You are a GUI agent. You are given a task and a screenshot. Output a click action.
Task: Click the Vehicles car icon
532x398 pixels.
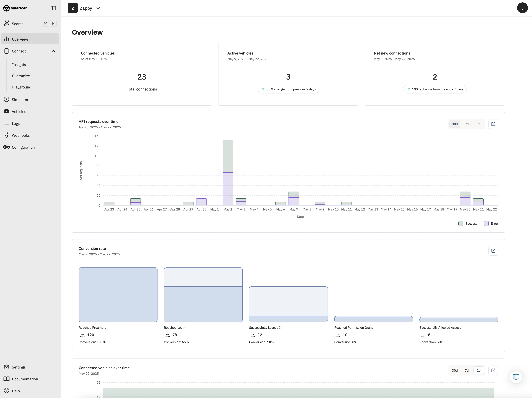pos(6,111)
